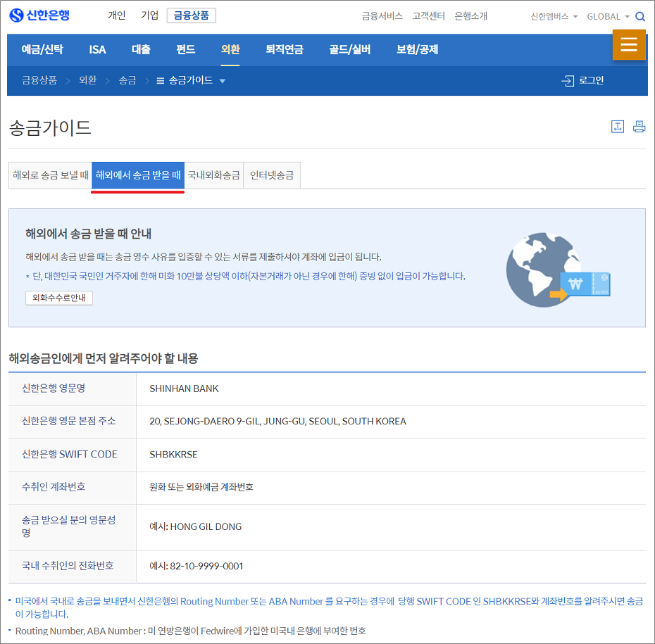Image resolution: width=655 pixels, height=644 pixels.
Task: Open the 보험/공제 navigation item
Action: coord(417,49)
